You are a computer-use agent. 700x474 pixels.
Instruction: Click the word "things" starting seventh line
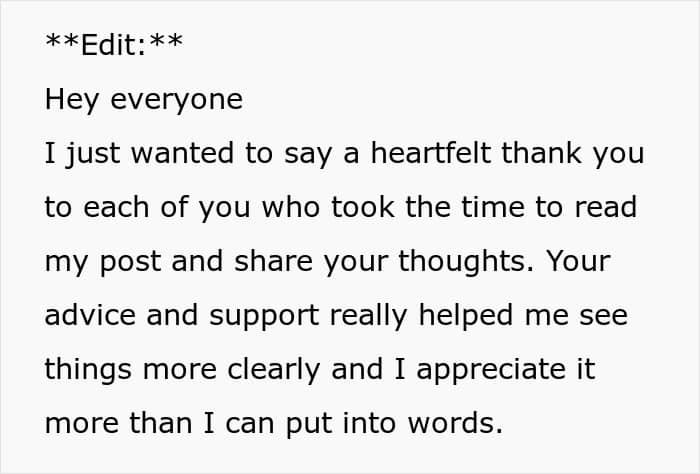88,370
